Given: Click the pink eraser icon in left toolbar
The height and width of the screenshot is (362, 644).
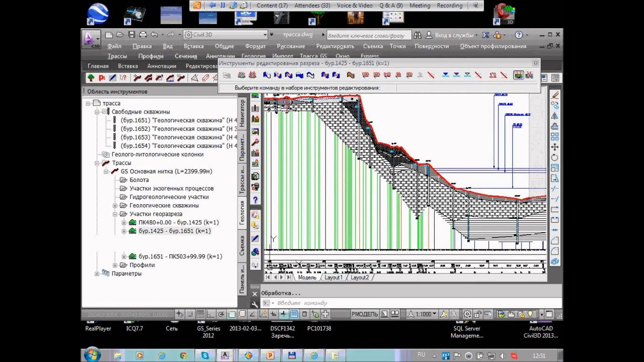Looking at the screenshot, I should click(x=205, y=78).
